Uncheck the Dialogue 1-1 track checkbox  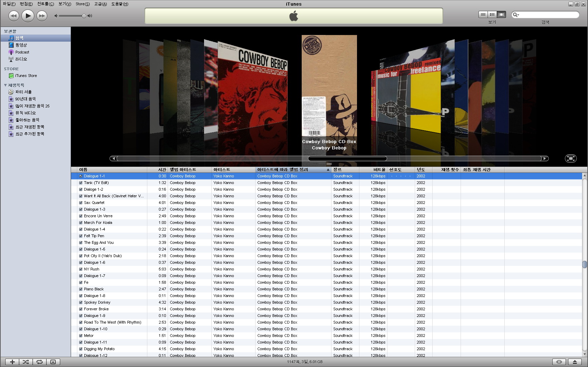81,176
